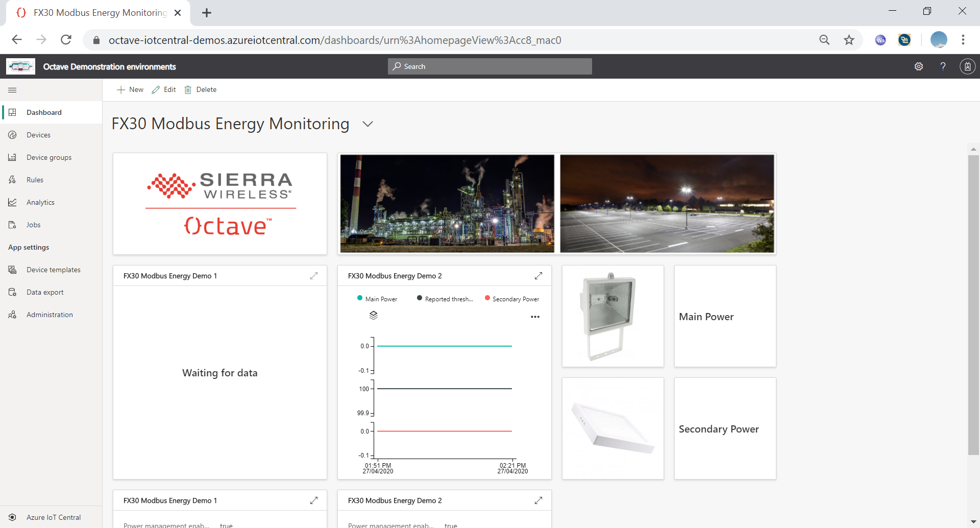The image size is (980, 528).
Task: Delete the current dashboard
Action: pyautogui.click(x=200, y=89)
